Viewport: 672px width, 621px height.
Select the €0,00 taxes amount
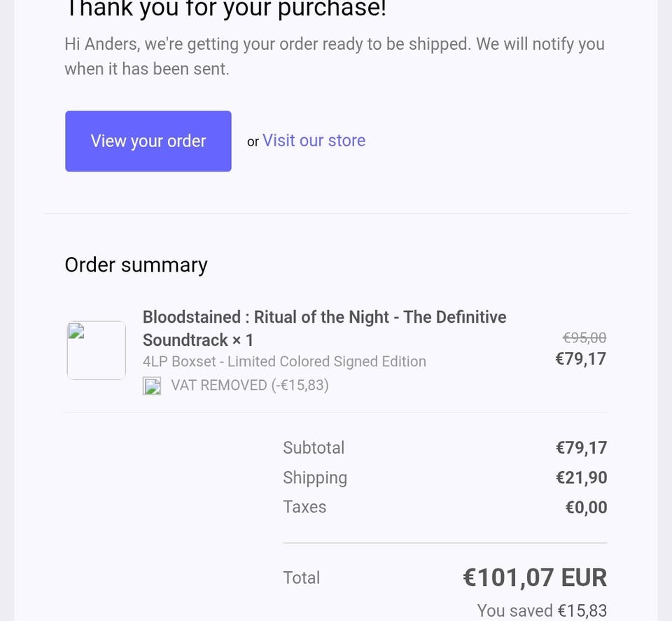[586, 508]
